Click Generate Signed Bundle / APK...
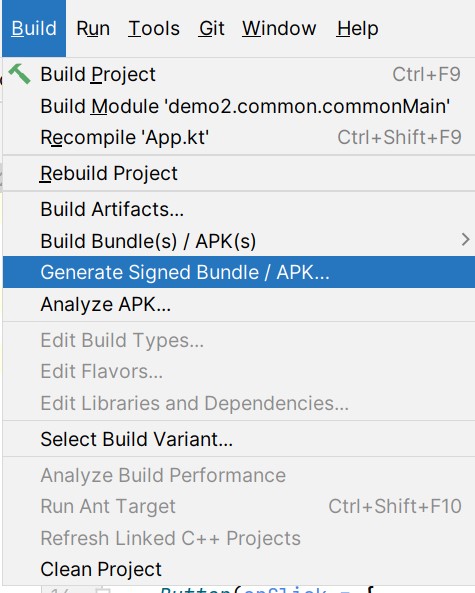 pos(239,272)
